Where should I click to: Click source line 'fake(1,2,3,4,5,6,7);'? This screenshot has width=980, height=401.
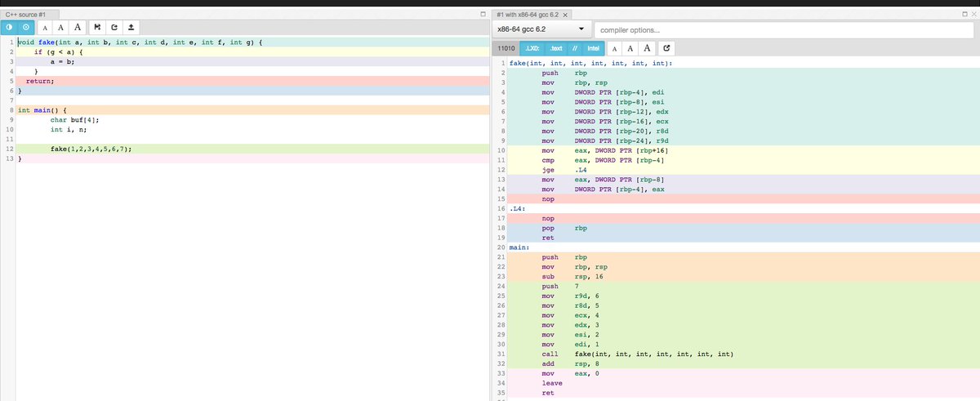coord(91,150)
